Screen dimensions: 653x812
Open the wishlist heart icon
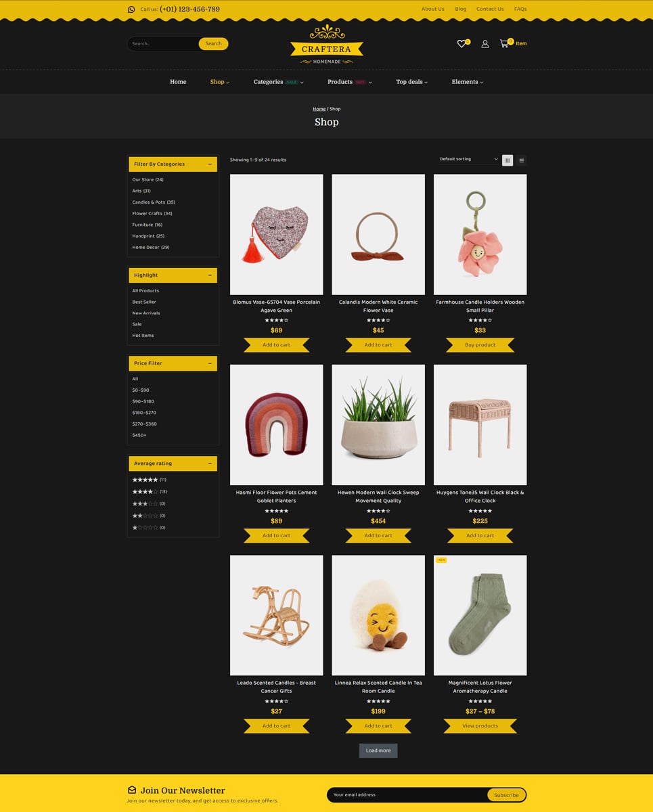point(461,44)
